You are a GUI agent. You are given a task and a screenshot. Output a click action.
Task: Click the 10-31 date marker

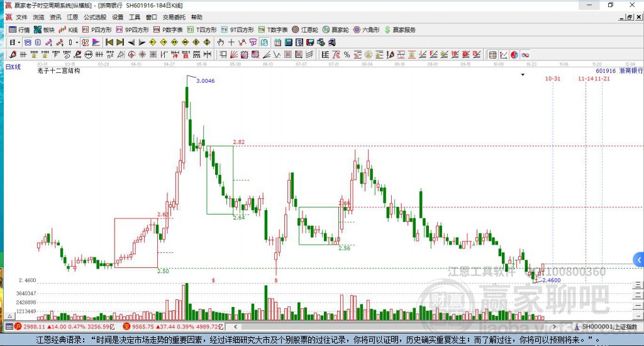[552, 79]
